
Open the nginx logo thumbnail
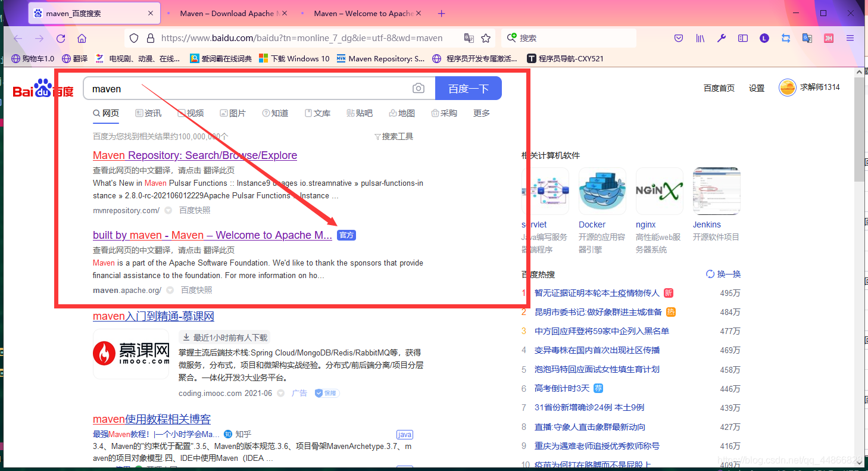(x=660, y=191)
